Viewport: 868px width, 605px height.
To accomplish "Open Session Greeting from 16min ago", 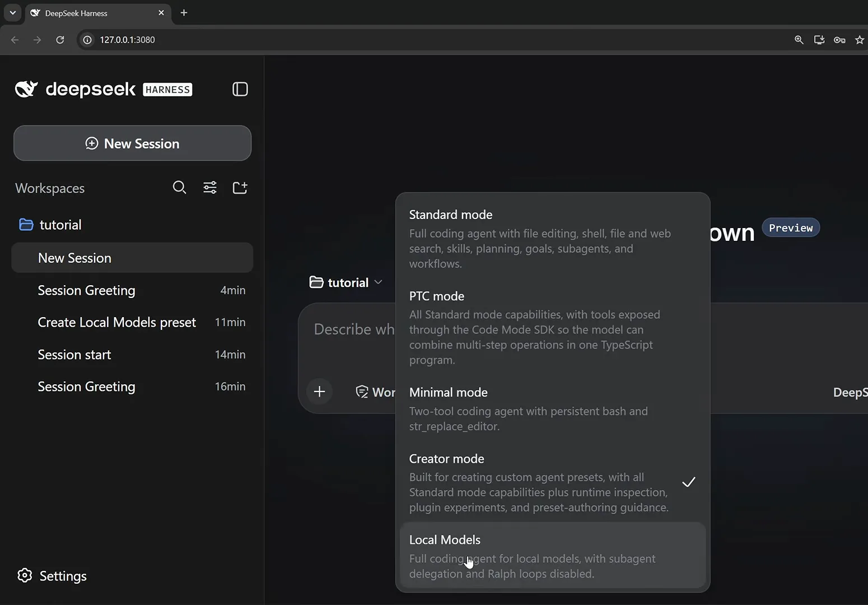I will click(132, 387).
